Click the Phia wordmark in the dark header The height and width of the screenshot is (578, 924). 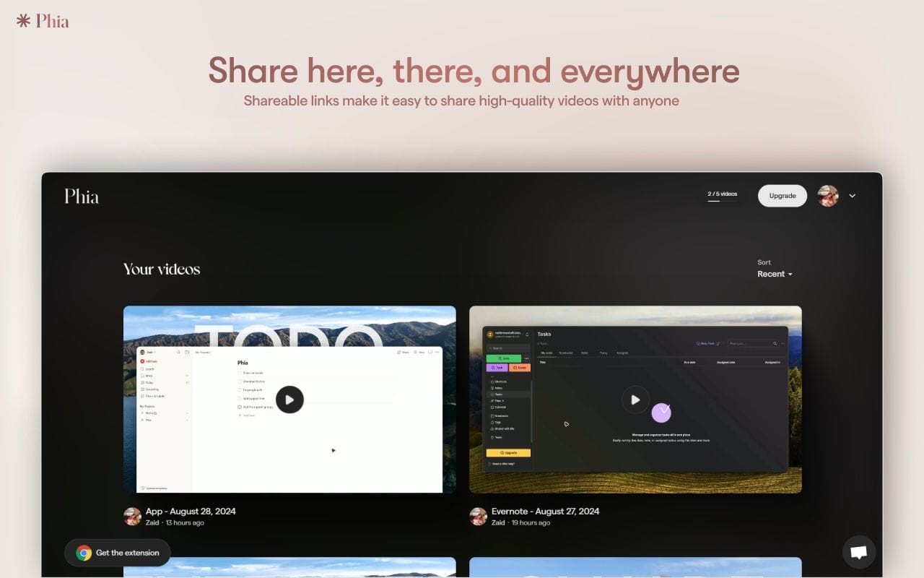[82, 196]
